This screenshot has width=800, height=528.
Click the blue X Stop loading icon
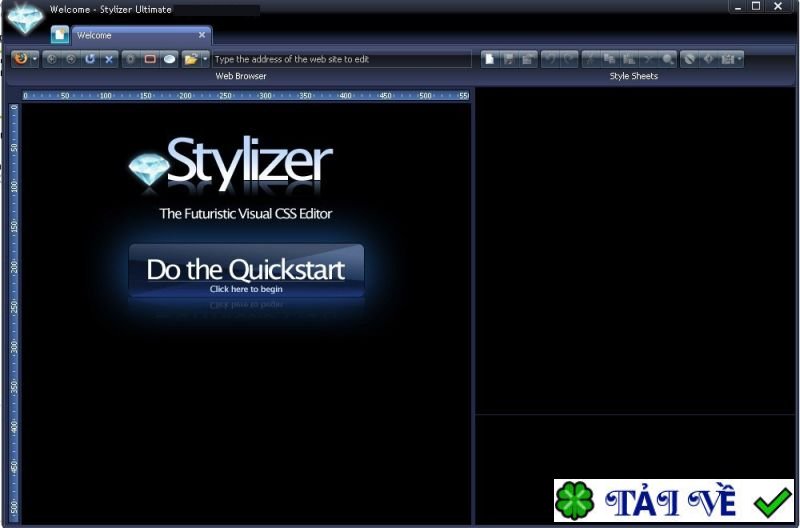109,59
